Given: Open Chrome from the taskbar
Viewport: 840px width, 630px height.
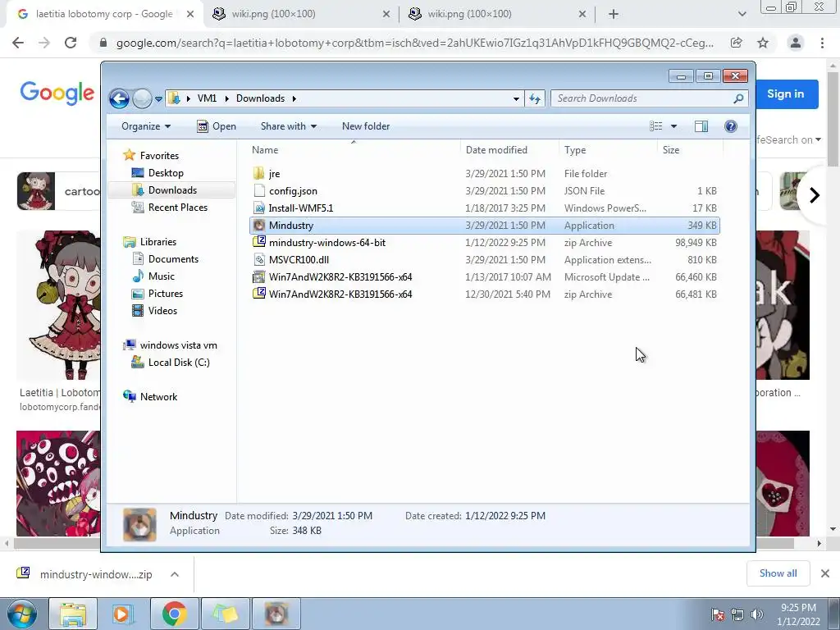Looking at the screenshot, I should pyautogui.click(x=174, y=614).
